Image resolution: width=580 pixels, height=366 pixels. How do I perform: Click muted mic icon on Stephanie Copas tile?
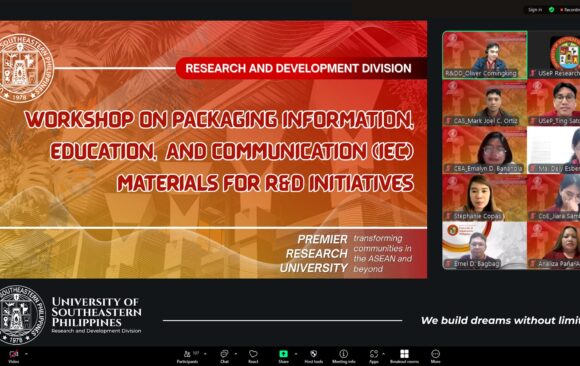[x=448, y=216]
